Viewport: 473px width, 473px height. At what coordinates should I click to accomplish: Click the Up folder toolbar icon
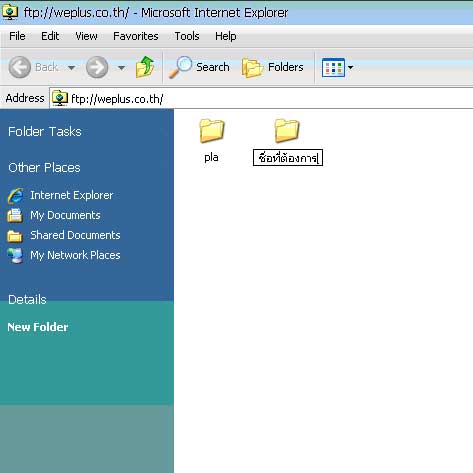coord(145,67)
